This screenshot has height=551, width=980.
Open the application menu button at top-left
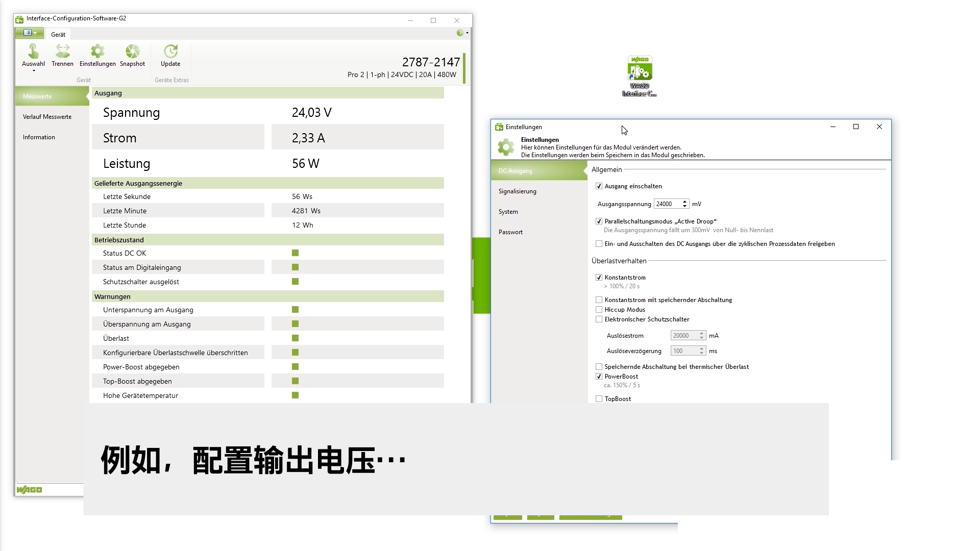click(29, 33)
